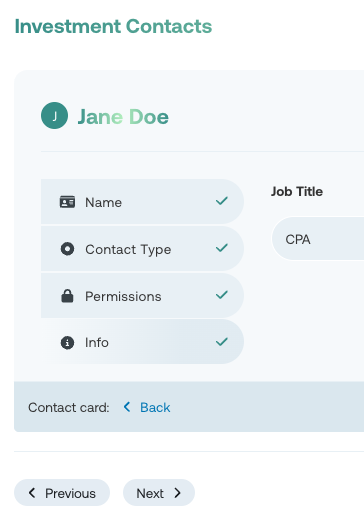This screenshot has height=522, width=364.
Task: Go to the Info step
Action: tap(142, 342)
